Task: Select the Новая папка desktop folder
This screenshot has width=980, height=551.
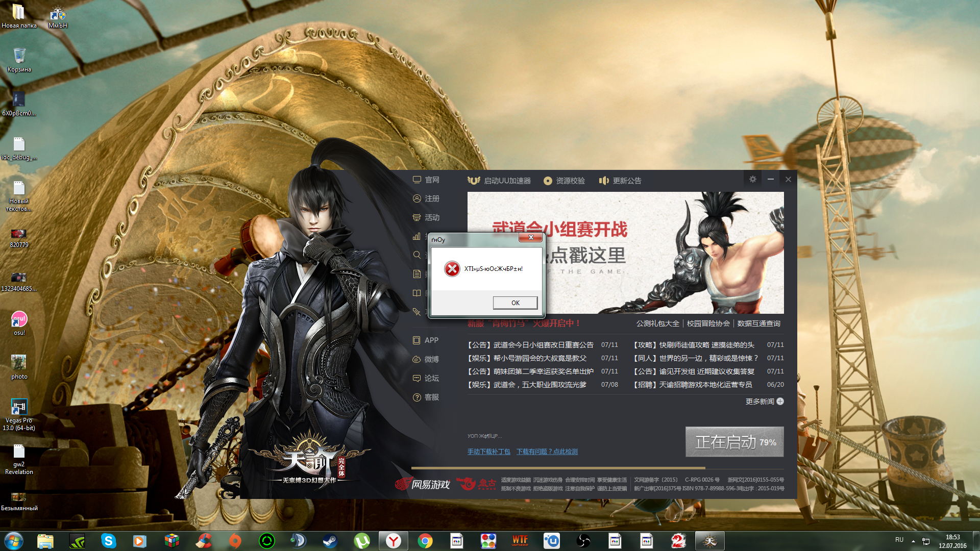Action: pos(19,15)
